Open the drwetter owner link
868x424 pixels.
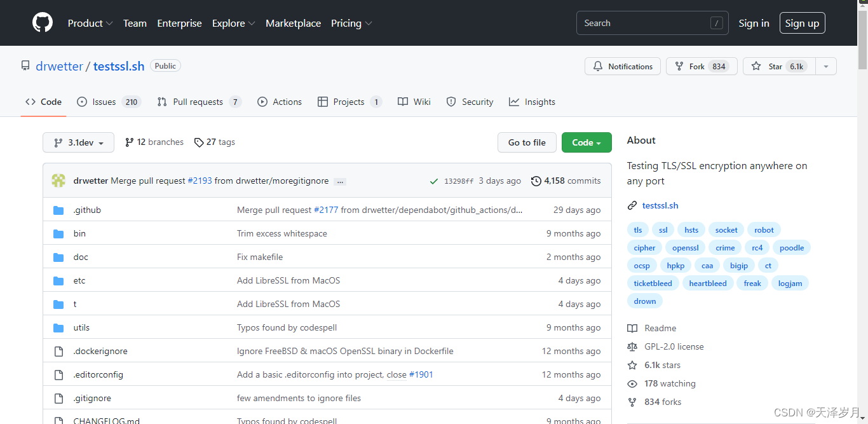point(59,65)
